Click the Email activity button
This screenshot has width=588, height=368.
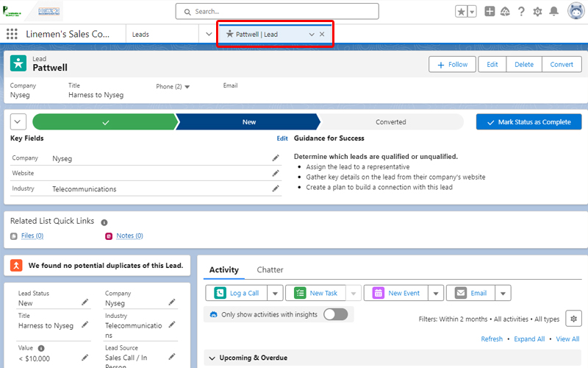pyautogui.click(x=471, y=293)
